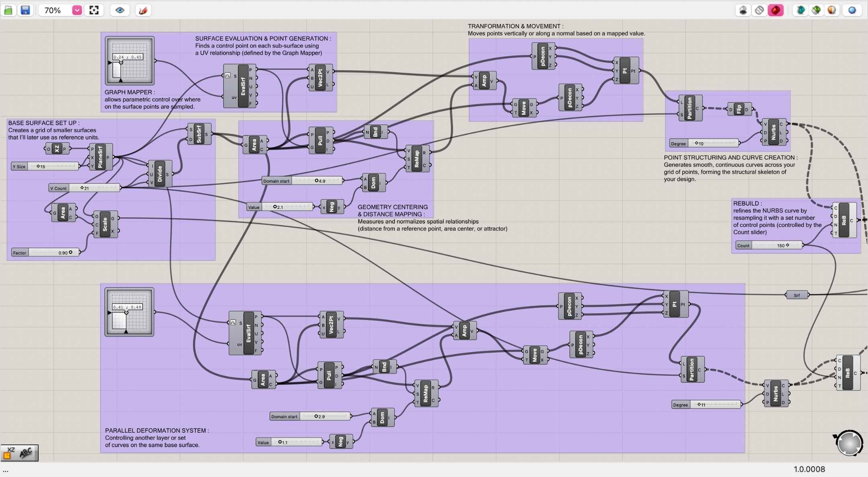Click the Srf relay parameter on the canvas
The width and height of the screenshot is (868, 477).
click(x=797, y=295)
